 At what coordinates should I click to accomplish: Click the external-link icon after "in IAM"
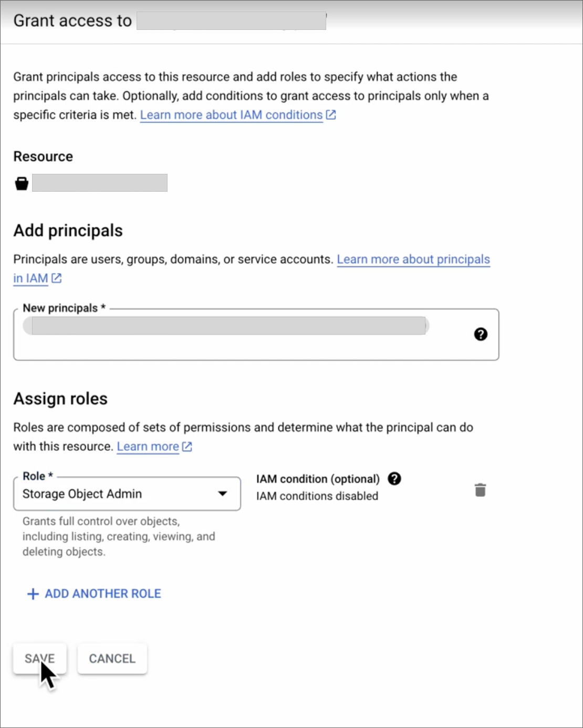(x=57, y=278)
